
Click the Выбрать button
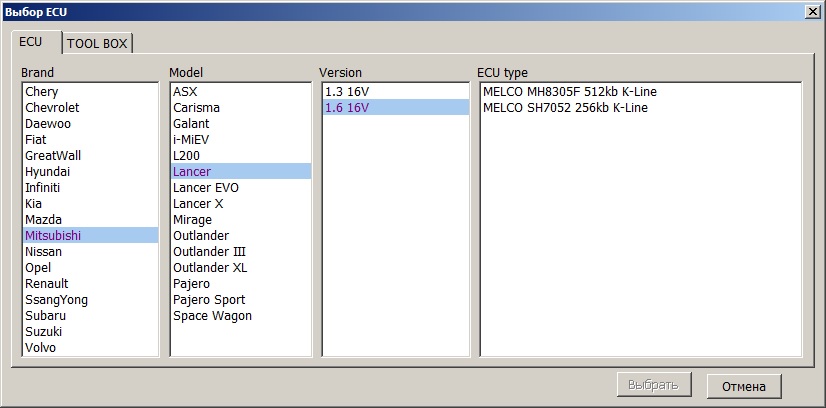click(x=653, y=386)
